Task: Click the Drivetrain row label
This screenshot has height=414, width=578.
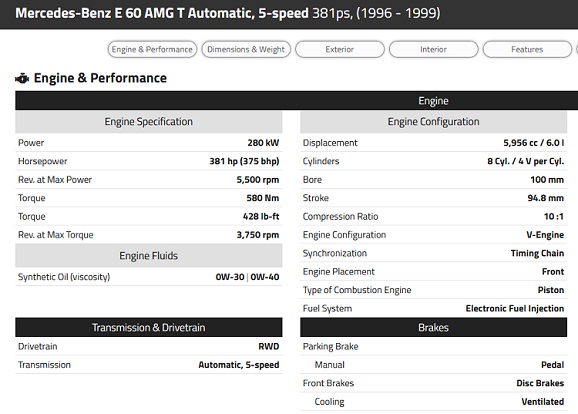Action: (38, 346)
